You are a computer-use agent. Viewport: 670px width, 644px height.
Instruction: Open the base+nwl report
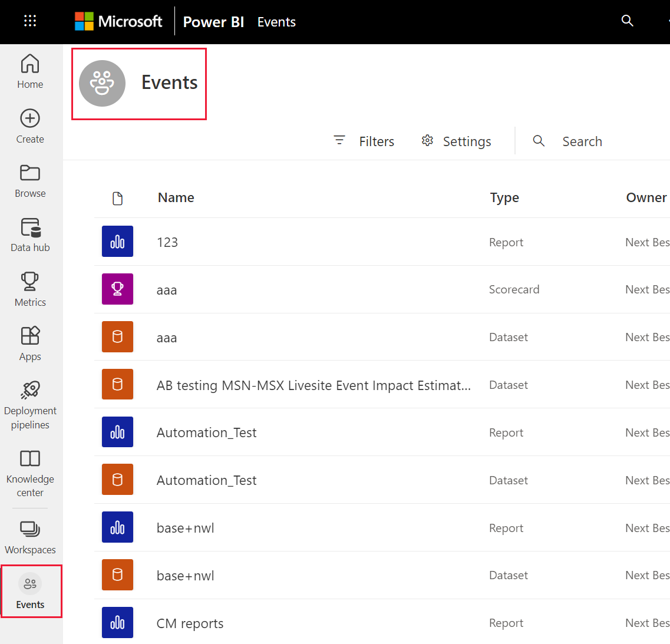[186, 528]
